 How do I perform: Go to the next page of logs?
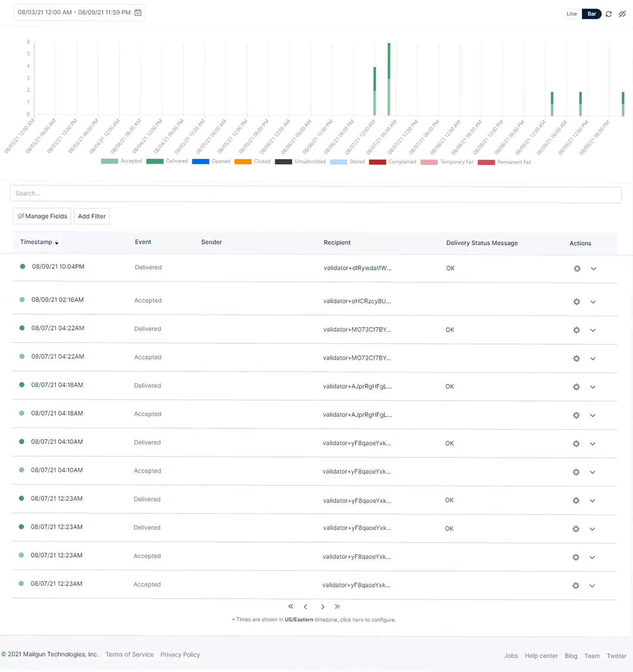pos(323,607)
